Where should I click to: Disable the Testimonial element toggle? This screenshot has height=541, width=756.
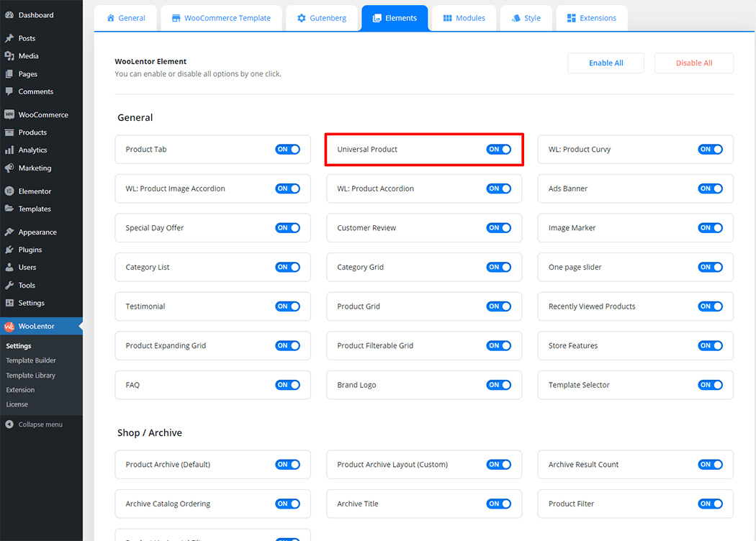pos(288,306)
